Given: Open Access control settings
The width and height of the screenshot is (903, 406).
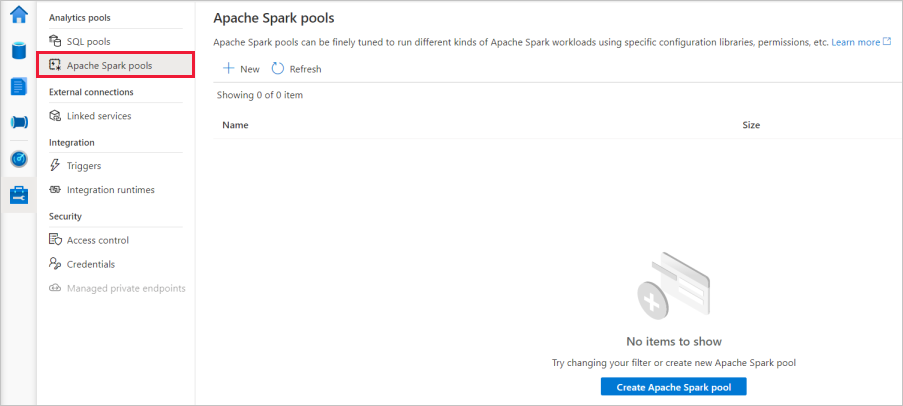Looking at the screenshot, I should click(97, 240).
